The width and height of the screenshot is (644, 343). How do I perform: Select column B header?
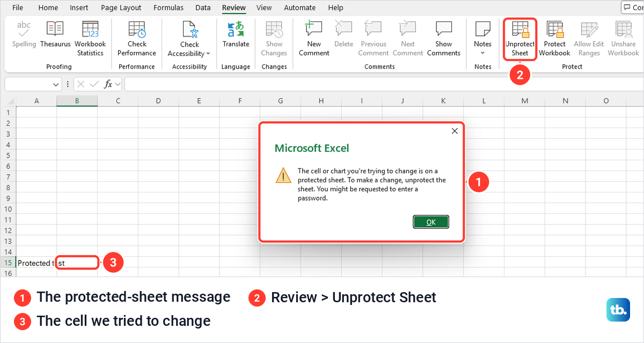tap(77, 101)
